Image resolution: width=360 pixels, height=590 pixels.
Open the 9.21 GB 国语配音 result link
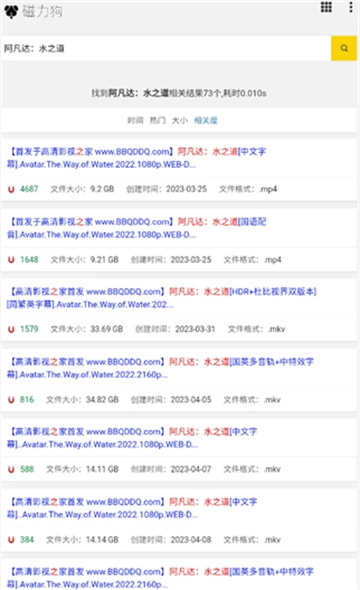point(137,228)
